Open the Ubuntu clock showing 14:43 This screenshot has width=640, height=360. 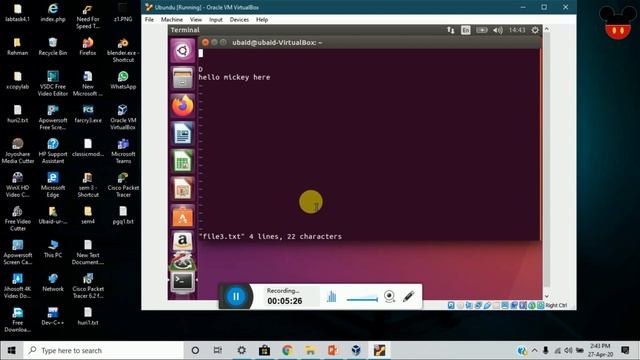tap(517, 30)
